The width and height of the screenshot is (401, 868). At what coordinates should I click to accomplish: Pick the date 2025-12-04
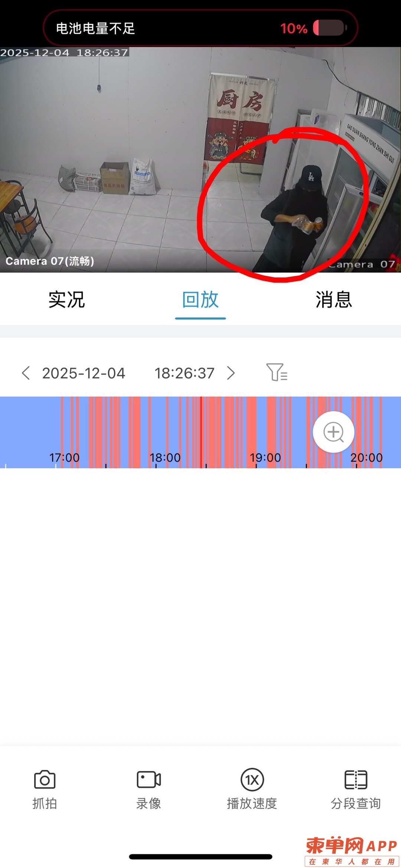[84, 373]
